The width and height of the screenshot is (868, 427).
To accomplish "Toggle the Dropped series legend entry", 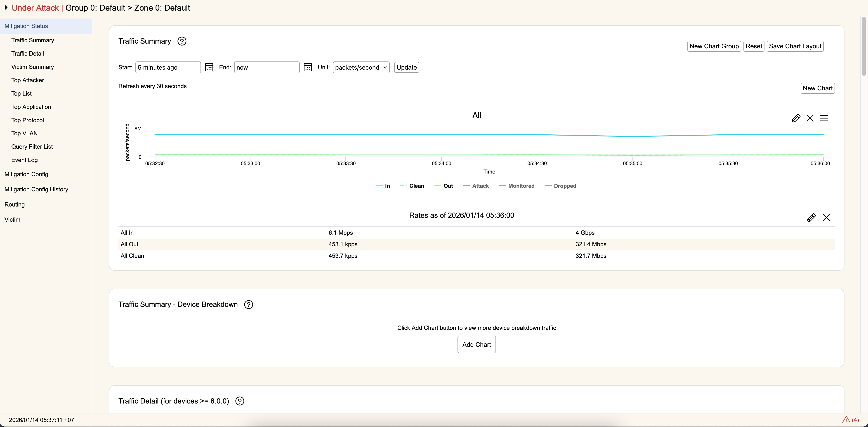I will click(560, 186).
